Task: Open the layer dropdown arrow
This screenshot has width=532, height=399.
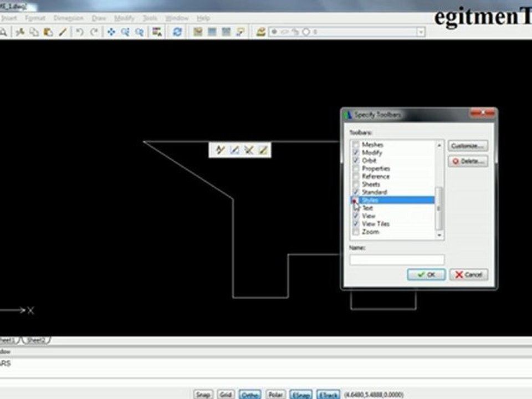Action: pyautogui.click(x=421, y=32)
